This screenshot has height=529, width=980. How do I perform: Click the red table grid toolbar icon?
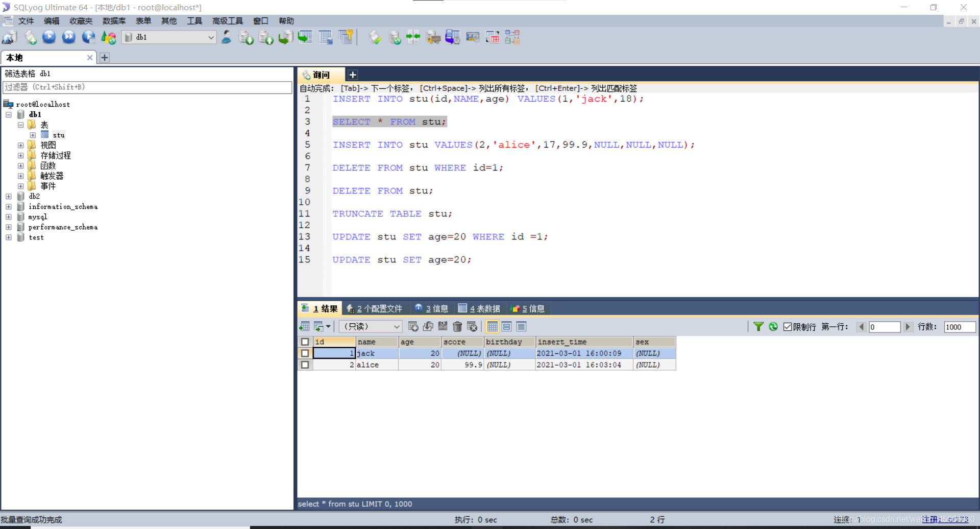click(x=493, y=37)
